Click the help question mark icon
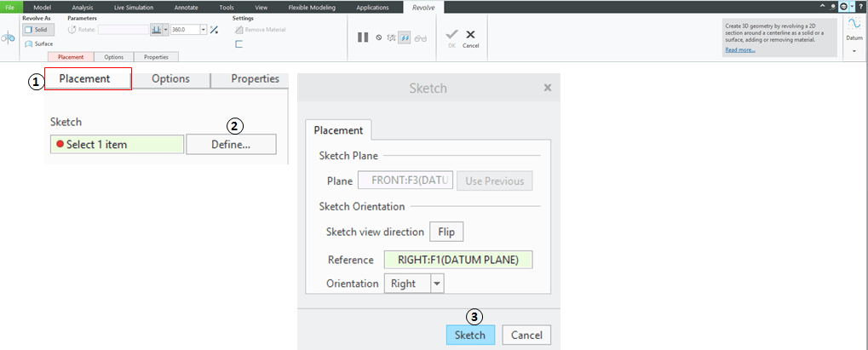 (861, 6)
